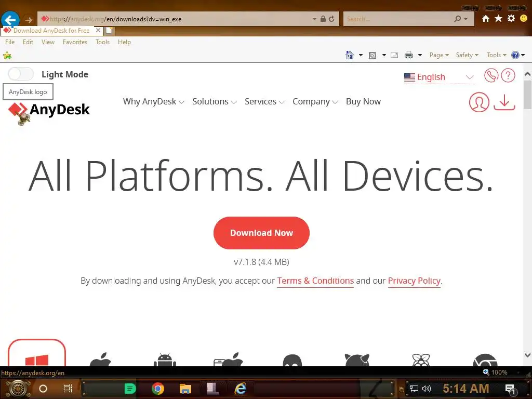Click the Add to Favorites bar star icon

coord(7,55)
